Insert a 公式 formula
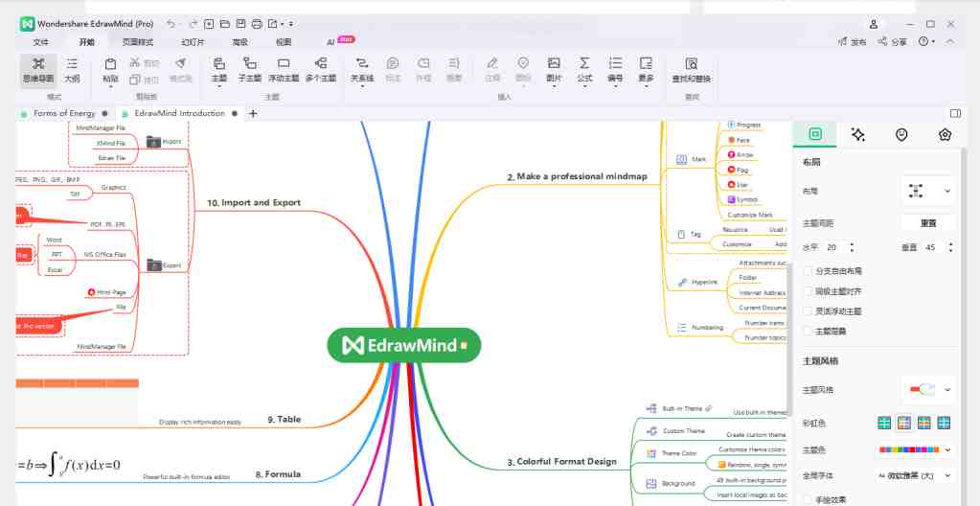 click(584, 68)
